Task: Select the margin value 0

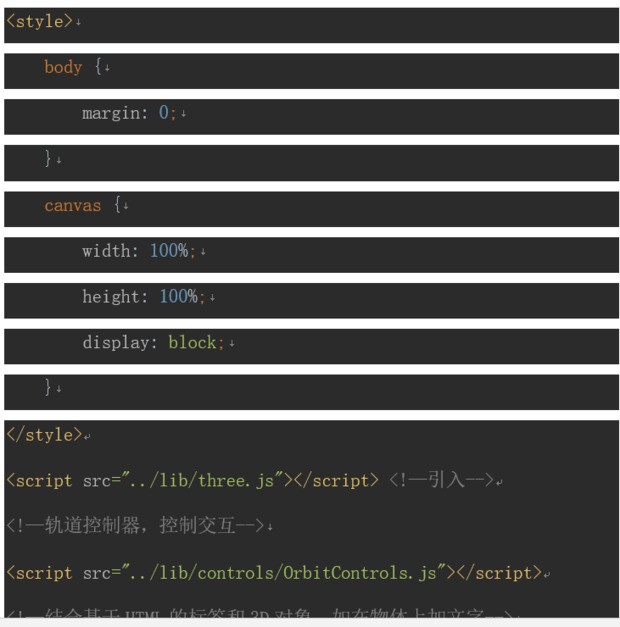Action: tap(164, 114)
